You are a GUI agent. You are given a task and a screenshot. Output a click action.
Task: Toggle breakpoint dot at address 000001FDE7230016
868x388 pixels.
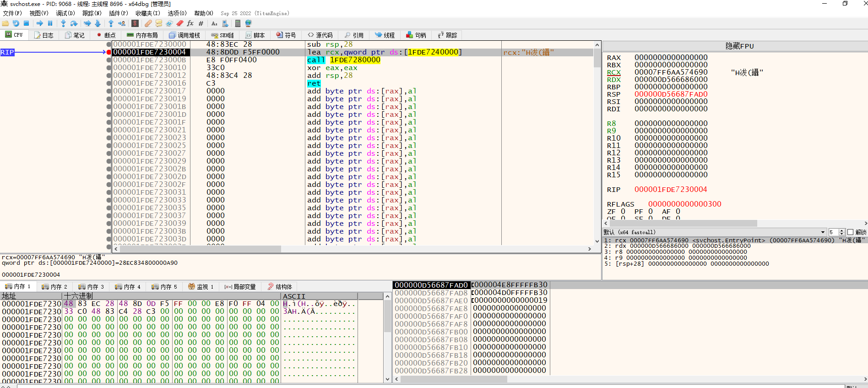tap(108, 83)
